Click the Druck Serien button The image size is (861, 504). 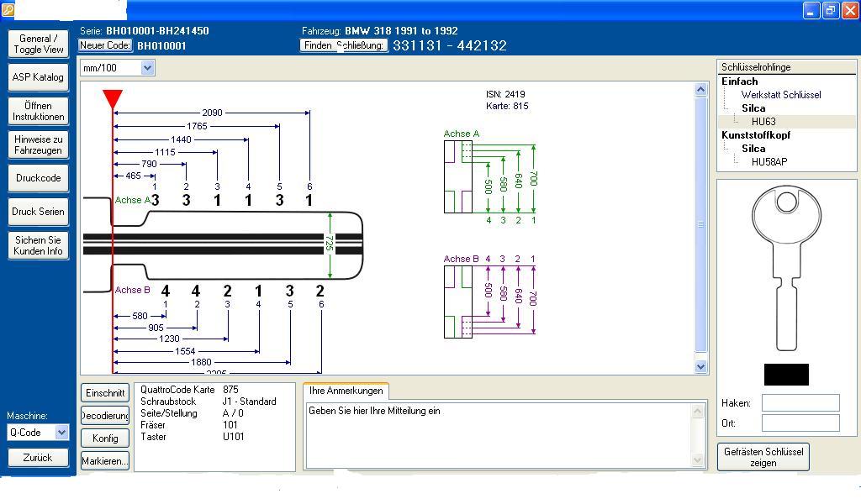38,212
